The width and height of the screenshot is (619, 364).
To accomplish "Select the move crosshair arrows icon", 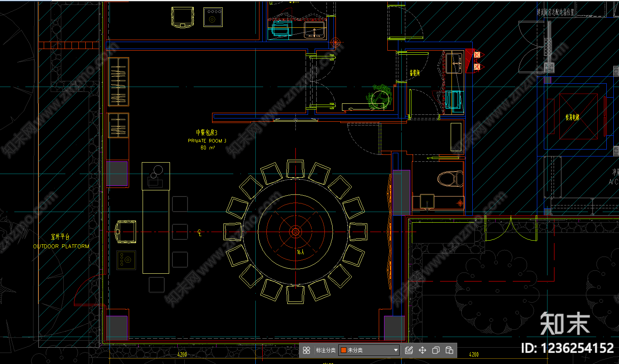I will click(422, 350).
